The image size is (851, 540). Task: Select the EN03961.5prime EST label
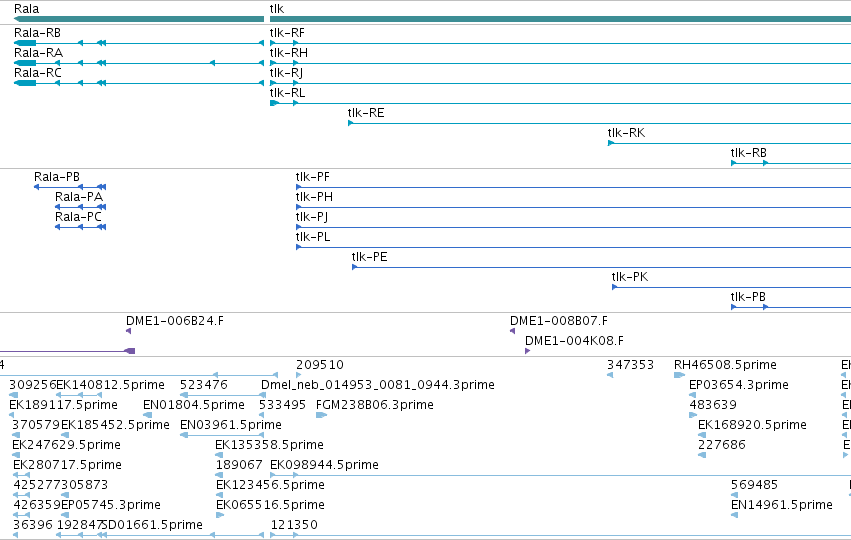coord(231,426)
